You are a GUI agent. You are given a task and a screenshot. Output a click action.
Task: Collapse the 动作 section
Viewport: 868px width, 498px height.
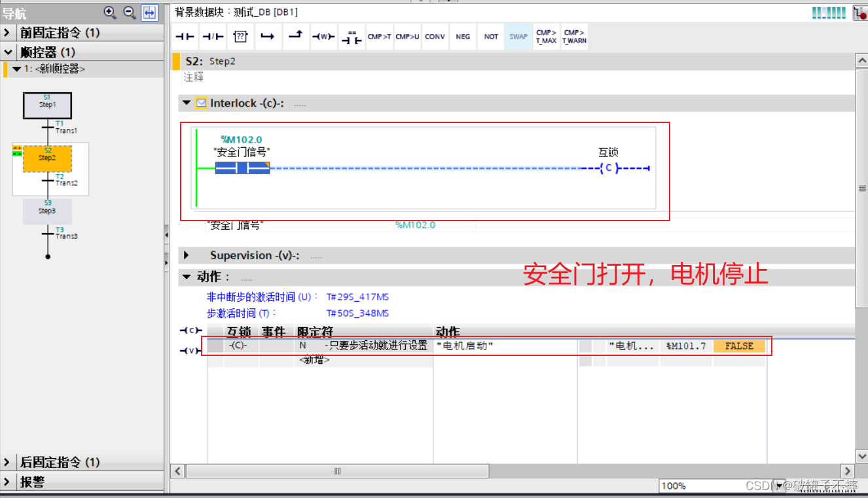(x=187, y=277)
